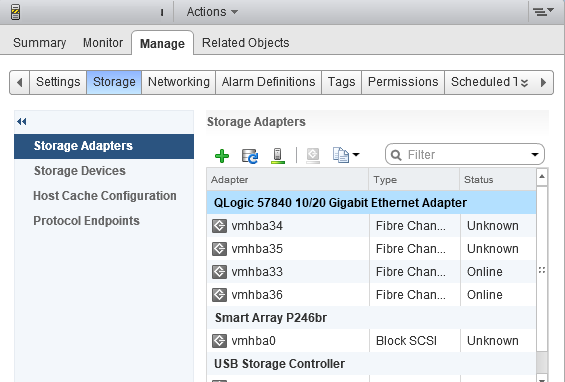The height and width of the screenshot is (382, 565).
Task: Click the Online status of vmhba33
Action: [485, 272]
